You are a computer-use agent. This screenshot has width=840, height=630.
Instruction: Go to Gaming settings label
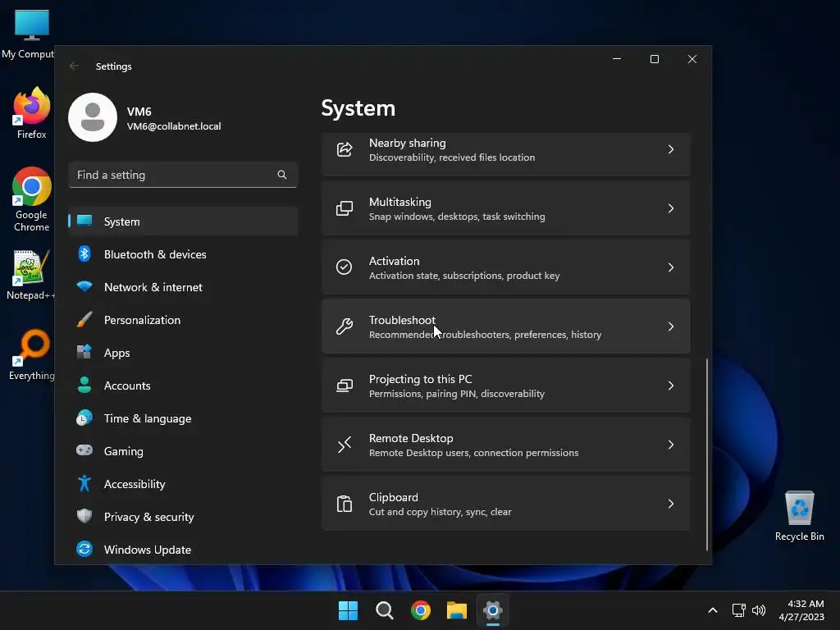[x=124, y=451]
